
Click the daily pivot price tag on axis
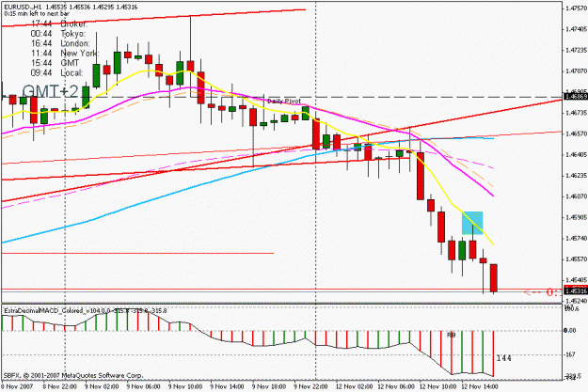pyautogui.click(x=576, y=97)
